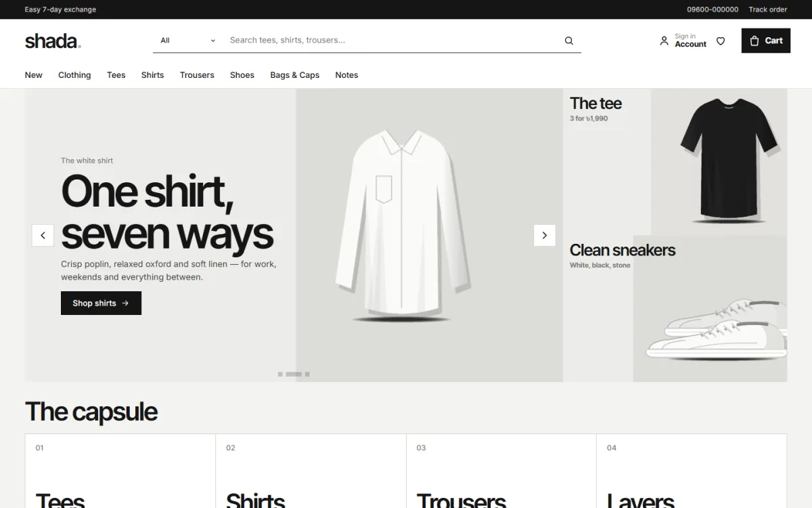Click the Track order link
Image resolution: width=812 pixels, height=508 pixels.
(x=768, y=9)
